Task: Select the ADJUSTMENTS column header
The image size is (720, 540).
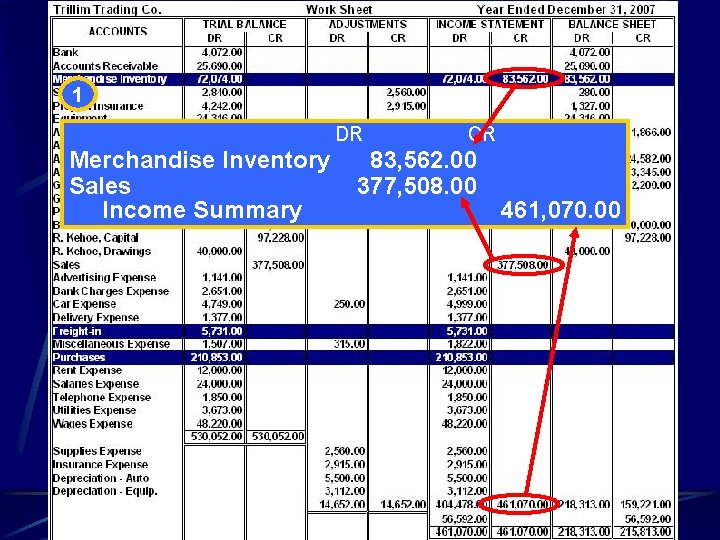Action: click(368, 24)
